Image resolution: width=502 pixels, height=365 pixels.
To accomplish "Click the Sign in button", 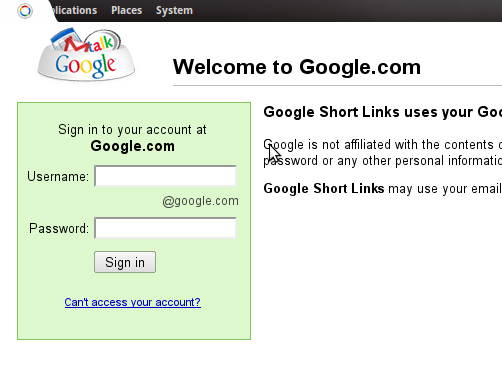I will coord(125,262).
